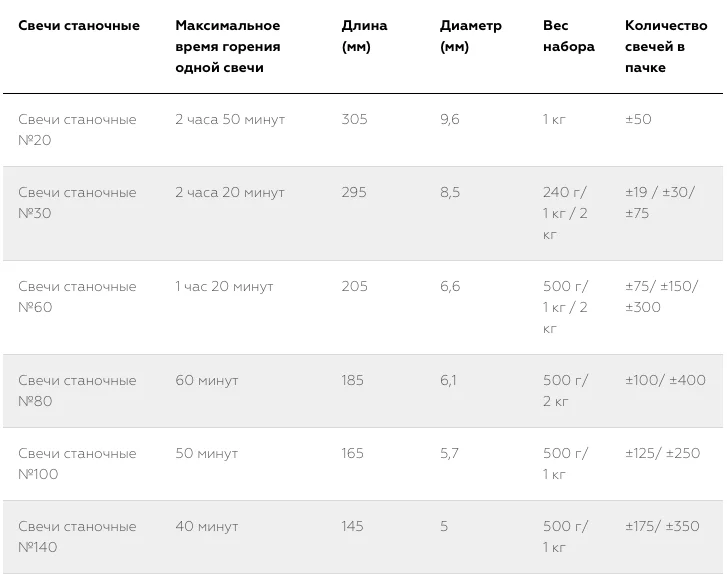Click the diameter value 9,6
The height and width of the screenshot is (574, 727).
(x=450, y=120)
